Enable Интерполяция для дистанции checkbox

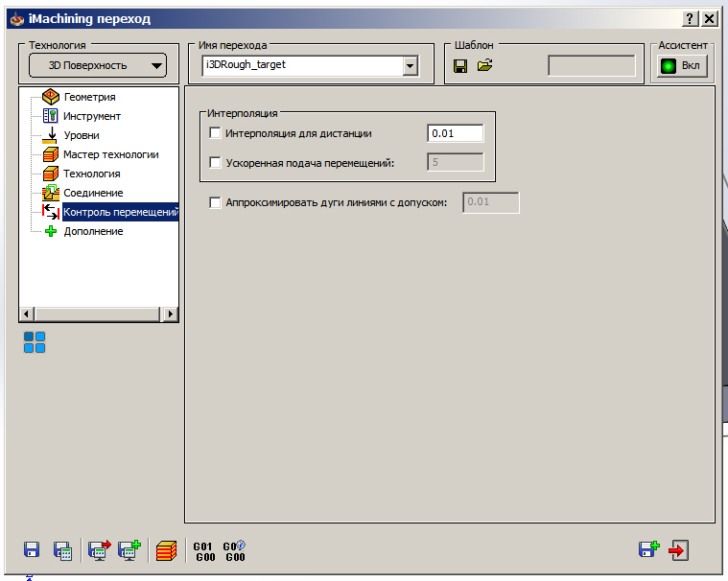click(x=215, y=133)
